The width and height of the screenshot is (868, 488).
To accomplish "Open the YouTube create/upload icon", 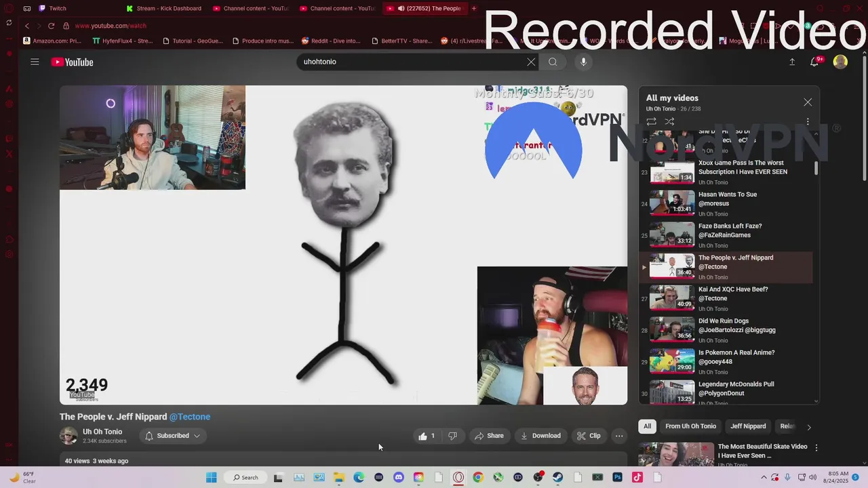I will coord(792,62).
